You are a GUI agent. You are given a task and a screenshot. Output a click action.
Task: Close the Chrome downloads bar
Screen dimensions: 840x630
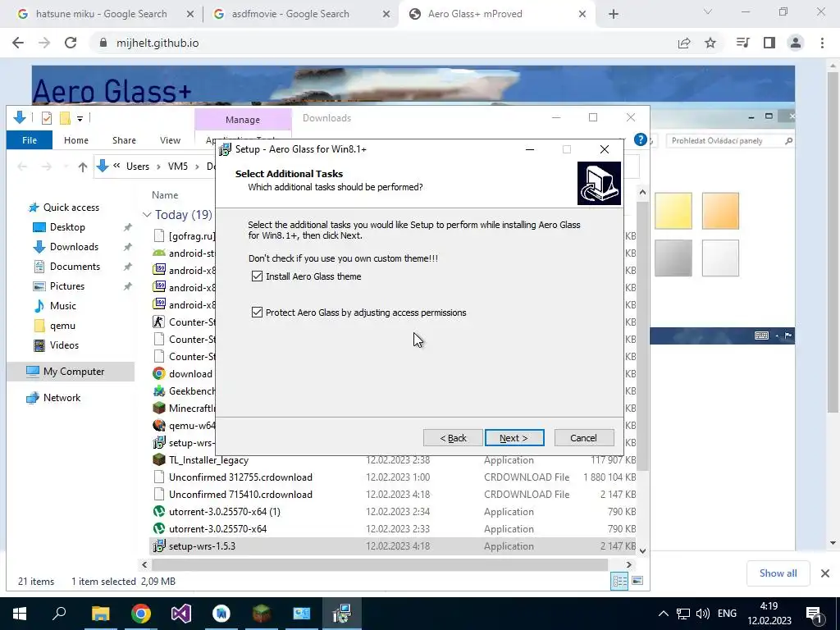[x=825, y=573]
